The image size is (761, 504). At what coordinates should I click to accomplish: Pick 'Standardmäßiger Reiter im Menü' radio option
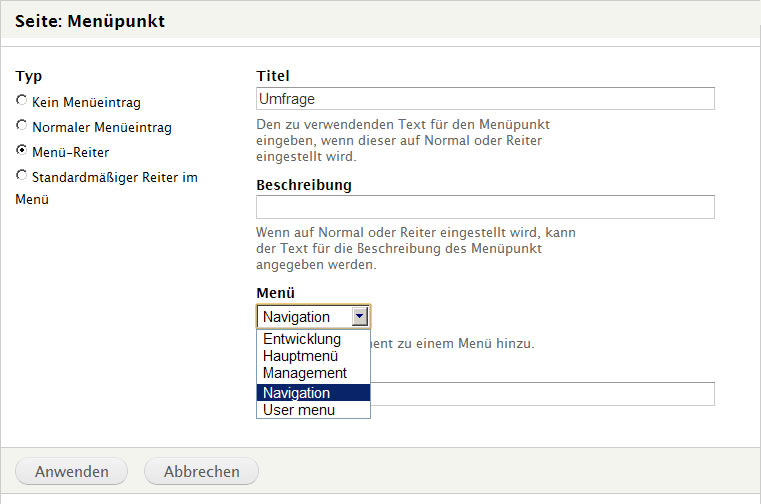(22, 177)
